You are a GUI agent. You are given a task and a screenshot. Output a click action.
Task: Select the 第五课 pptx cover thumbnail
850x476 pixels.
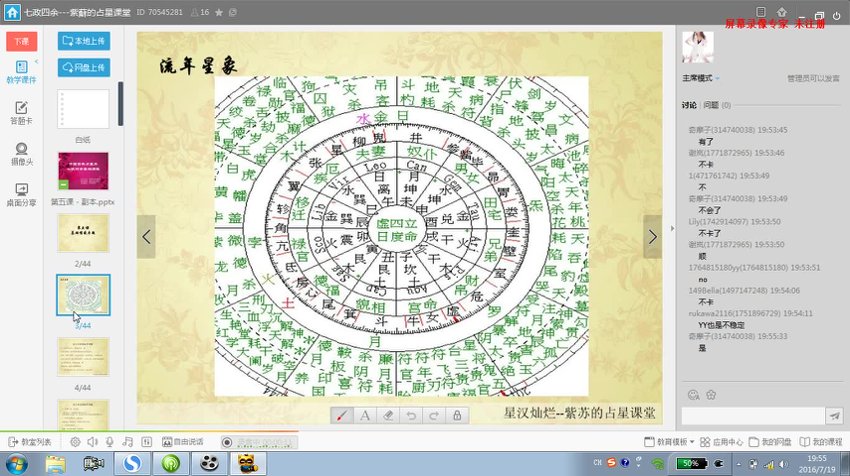click(x=83, y=171)
